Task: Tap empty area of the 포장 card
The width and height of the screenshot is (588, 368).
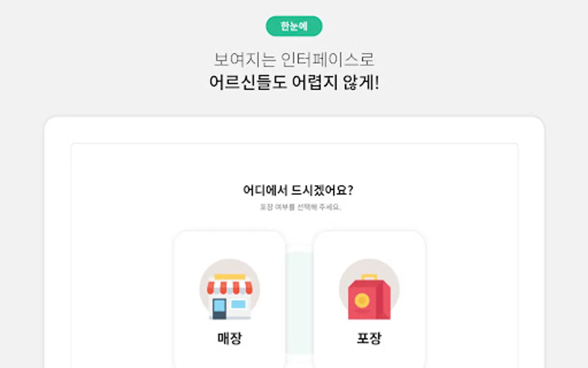Action: tap(369, 245)
